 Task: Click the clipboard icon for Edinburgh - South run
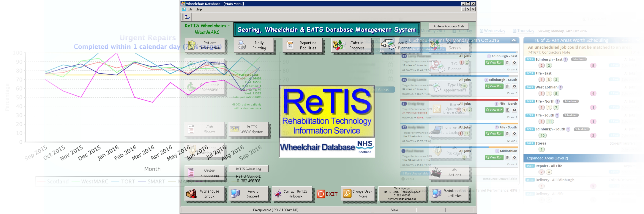507,86
